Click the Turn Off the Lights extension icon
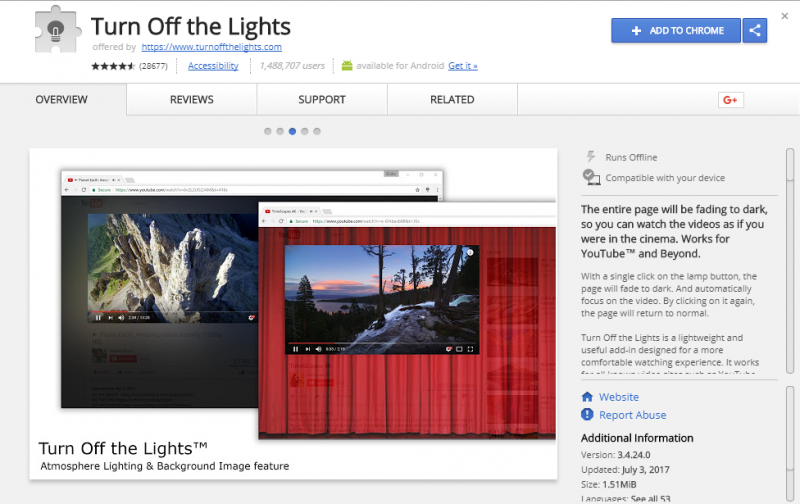Screen dimensions: 800x504 click(58, 30)
